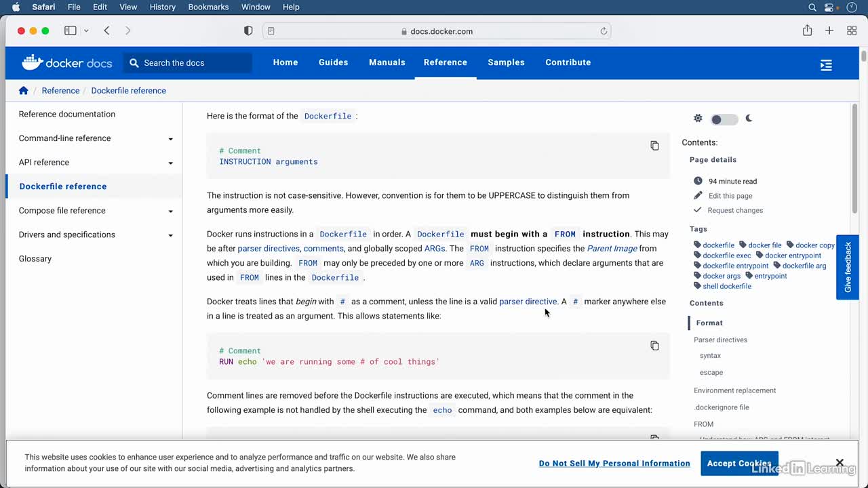Image resolution: width=868 pixels, height=488 pixels.
Task: Open Safari Bookmarks menu
Action: [208, 7]
